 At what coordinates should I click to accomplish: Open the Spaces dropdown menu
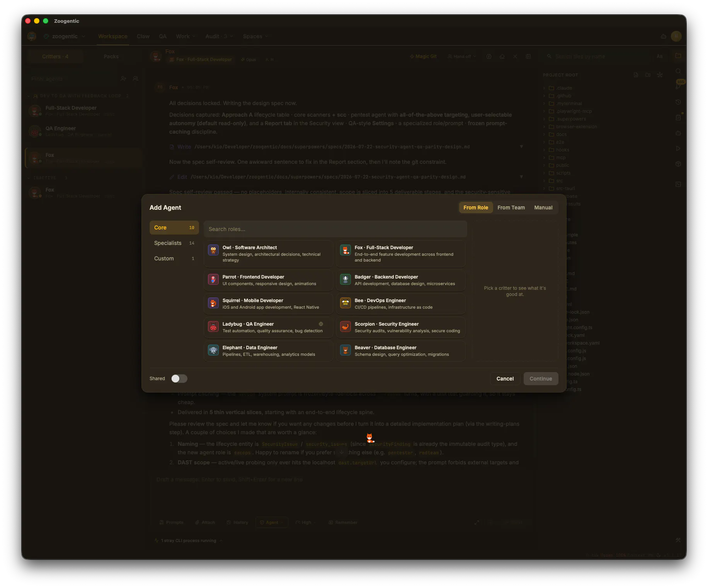point(255,36)
